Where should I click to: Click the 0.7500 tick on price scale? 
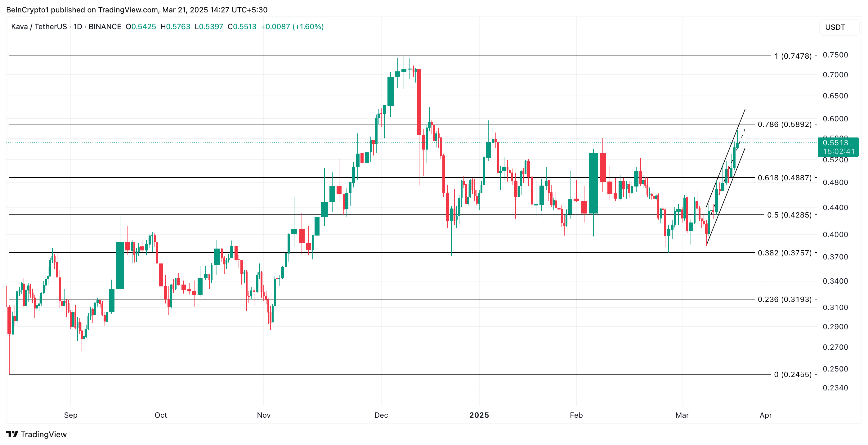click(x=835, y=55)
